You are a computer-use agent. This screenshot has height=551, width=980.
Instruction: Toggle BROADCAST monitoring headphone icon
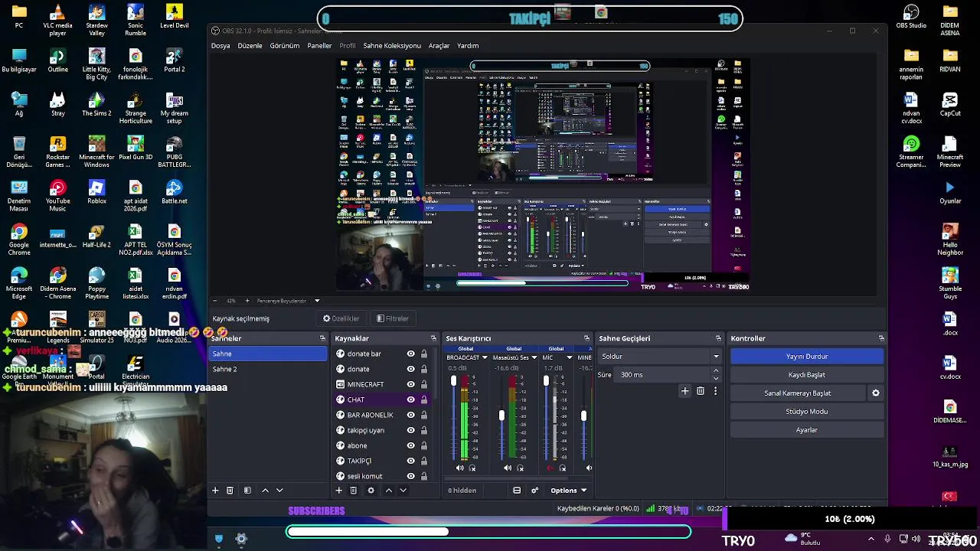472,468
